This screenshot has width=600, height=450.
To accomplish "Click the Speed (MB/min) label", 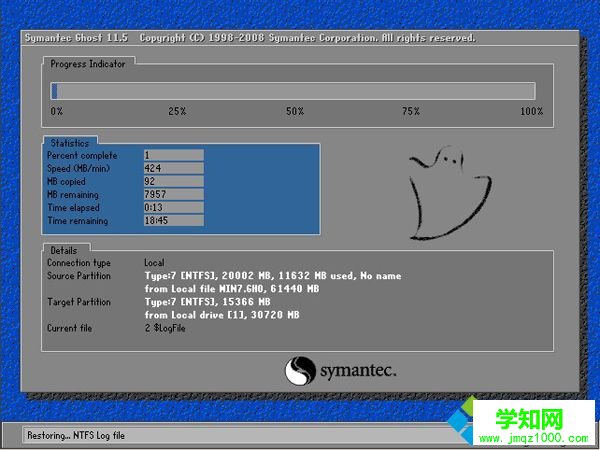I will click(78, 169).
